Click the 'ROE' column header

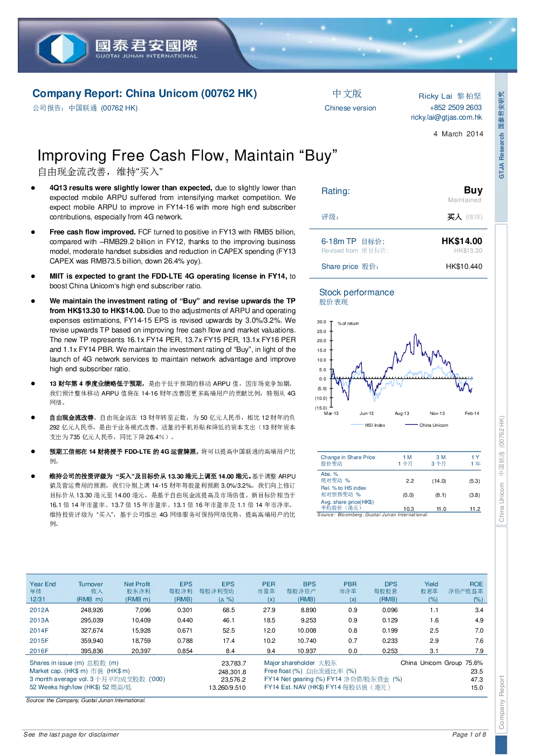[x=476, y=584]
